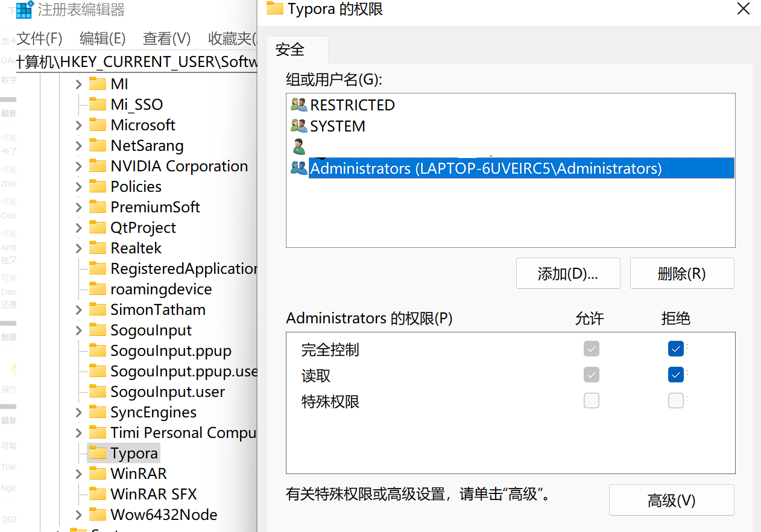Expand the Microsoft registry key

78,125
